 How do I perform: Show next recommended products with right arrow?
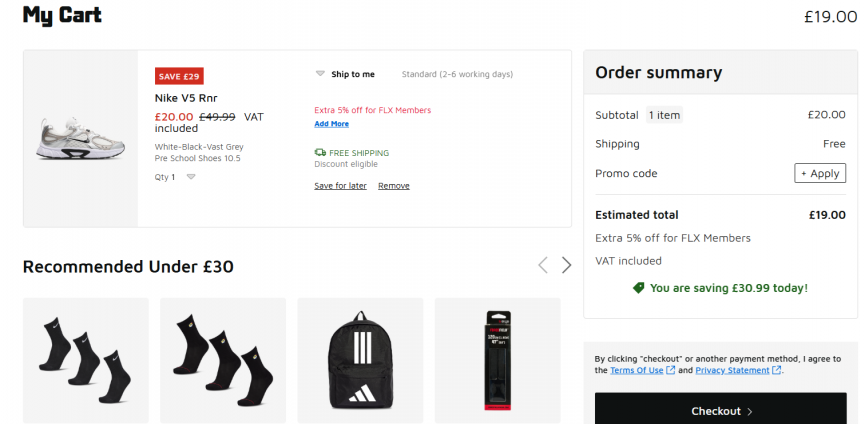click(x=566, y=265)
